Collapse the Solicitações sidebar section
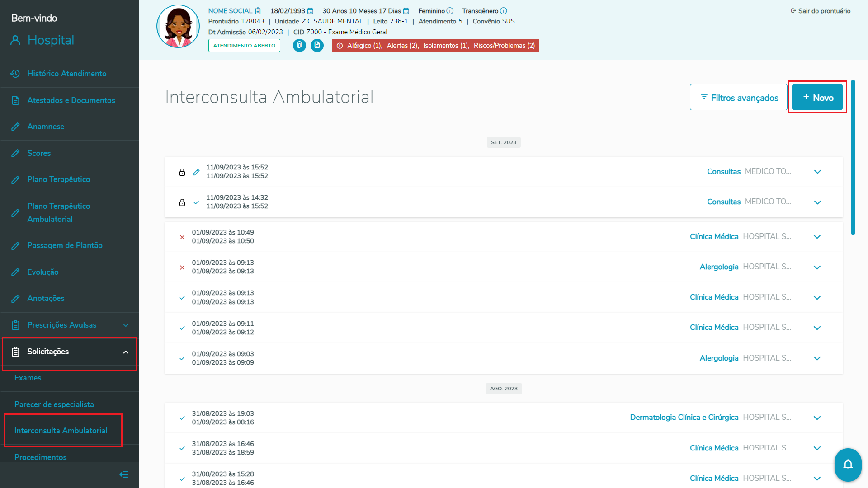 point(126,352)
